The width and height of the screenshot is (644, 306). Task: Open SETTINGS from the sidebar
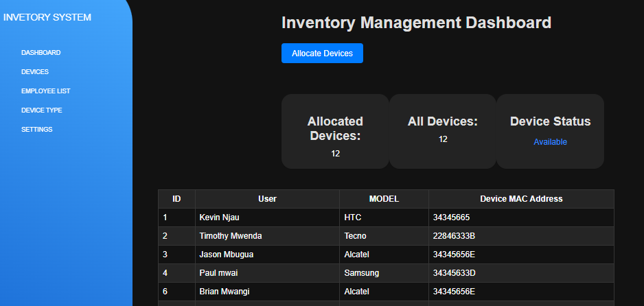[x=37, y=130]
